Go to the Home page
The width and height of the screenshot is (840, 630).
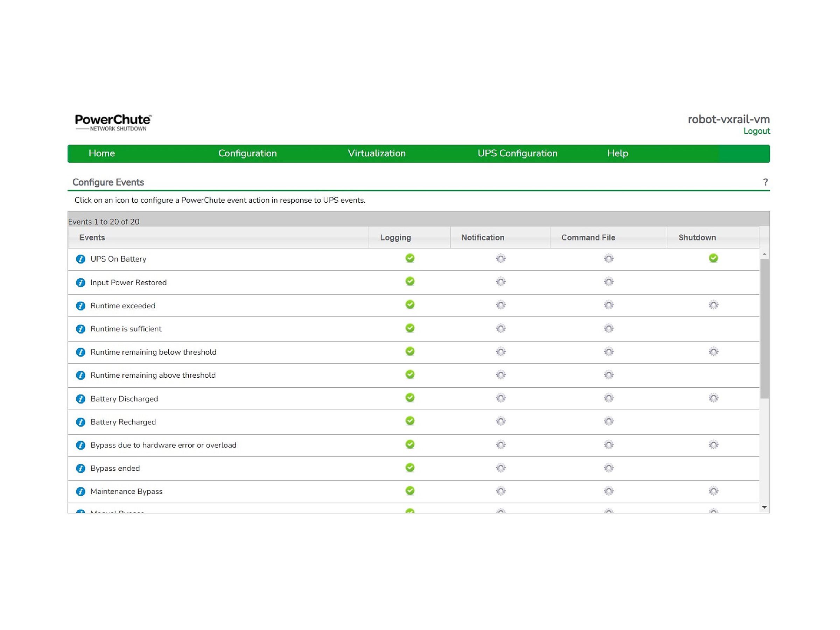pyautogui.click(x=101, y=153)
